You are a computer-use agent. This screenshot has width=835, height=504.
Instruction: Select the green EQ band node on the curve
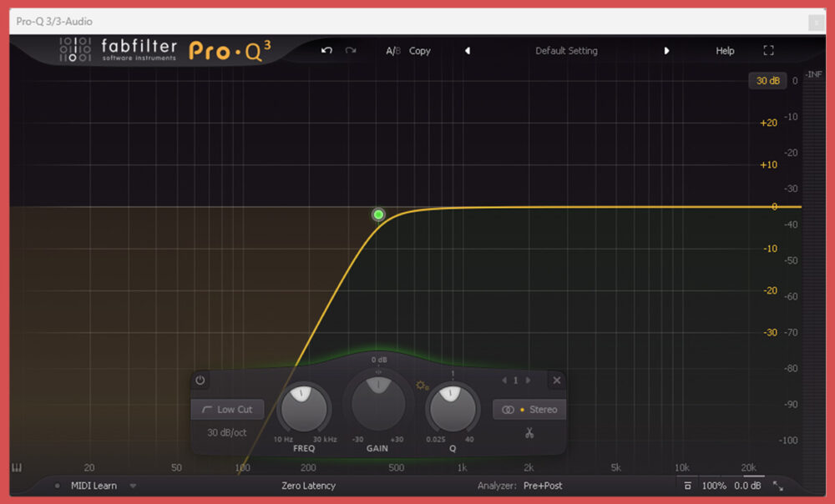pyautogui.click(x=378, y=214)
